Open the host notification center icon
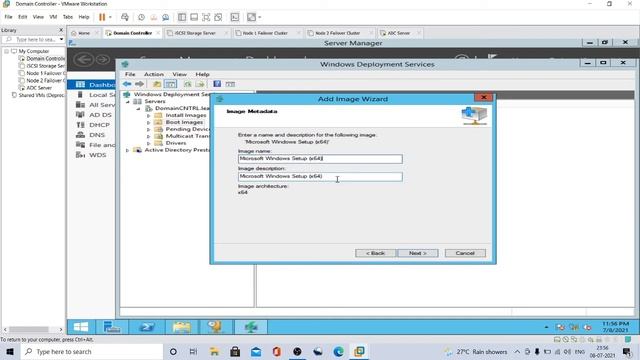The image size is (640, 360). pyautogui.click(x=627, y=351)
